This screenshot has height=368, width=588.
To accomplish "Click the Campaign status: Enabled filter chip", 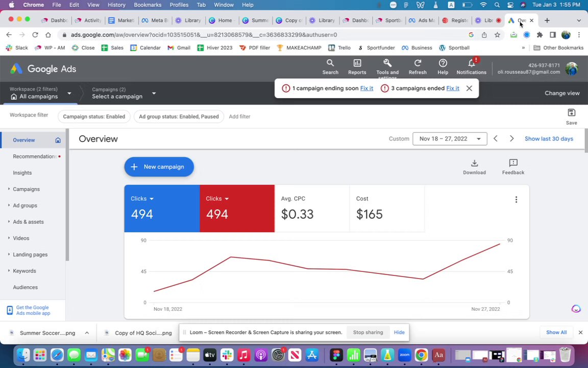I will (x=94, y=117).
